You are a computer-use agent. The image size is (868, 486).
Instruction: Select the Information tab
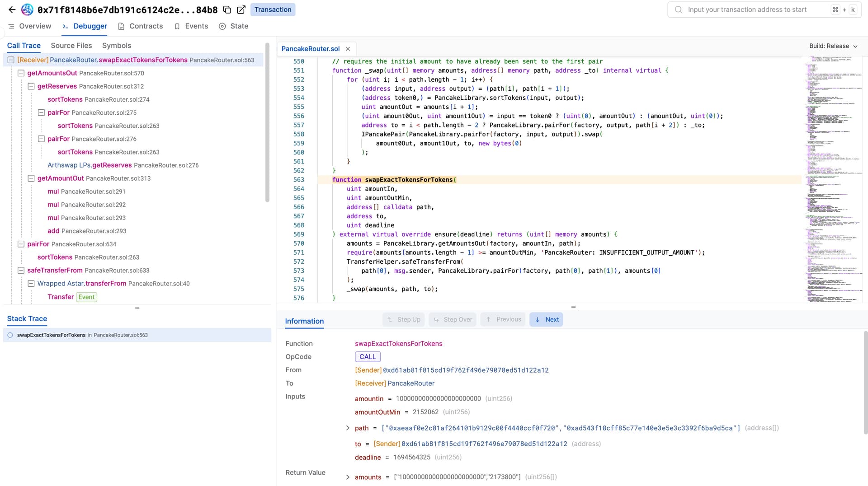coord(304,321)
